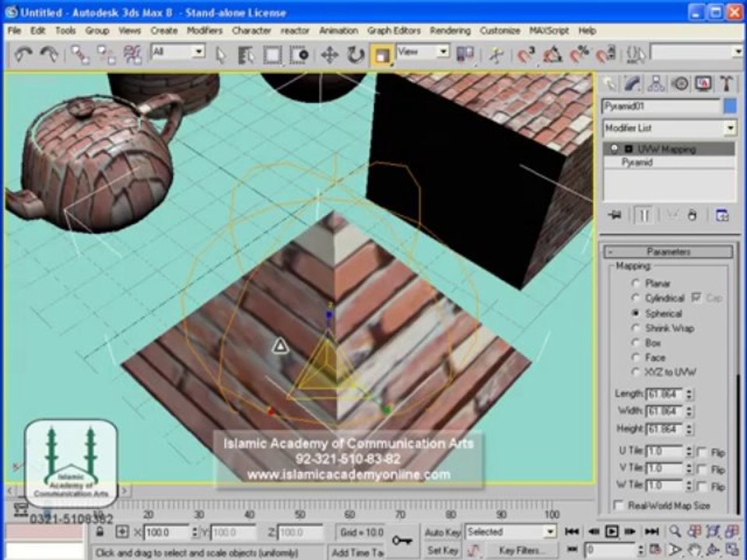The image size is (747, 560).
Task: Click the Unlink Selection icon
Action: 107,54
